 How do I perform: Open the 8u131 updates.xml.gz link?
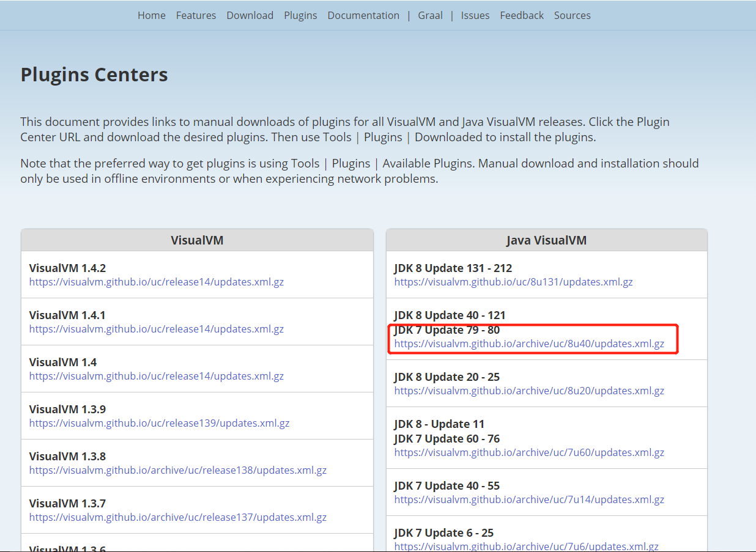point(513,282)
